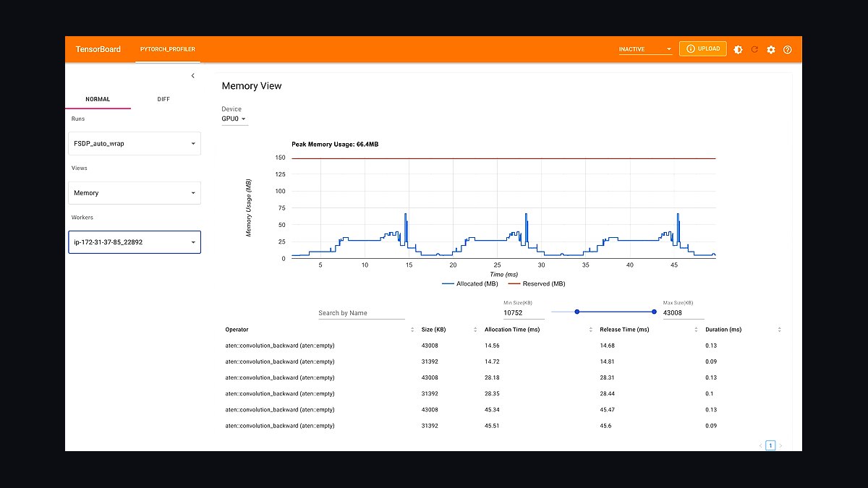Sort by the Operator column sort icon
Viewport: 868px width, 488px height.
(412, 330)
